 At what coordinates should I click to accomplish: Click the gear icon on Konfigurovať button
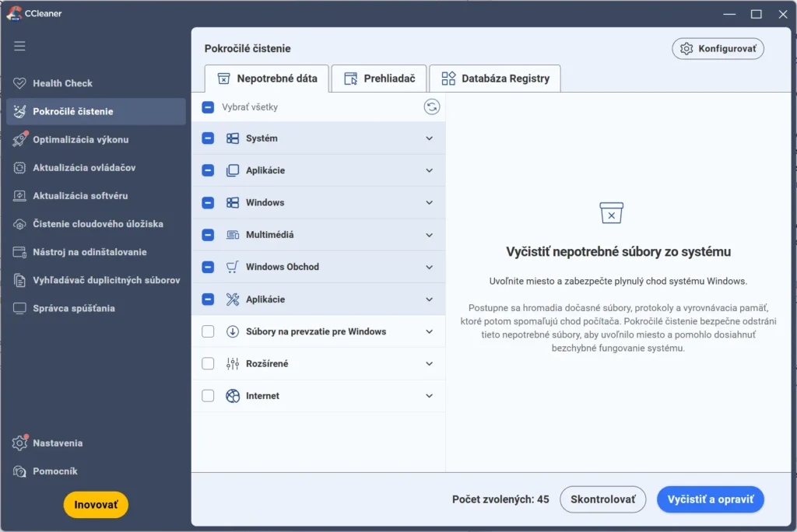tap(686, 49)
